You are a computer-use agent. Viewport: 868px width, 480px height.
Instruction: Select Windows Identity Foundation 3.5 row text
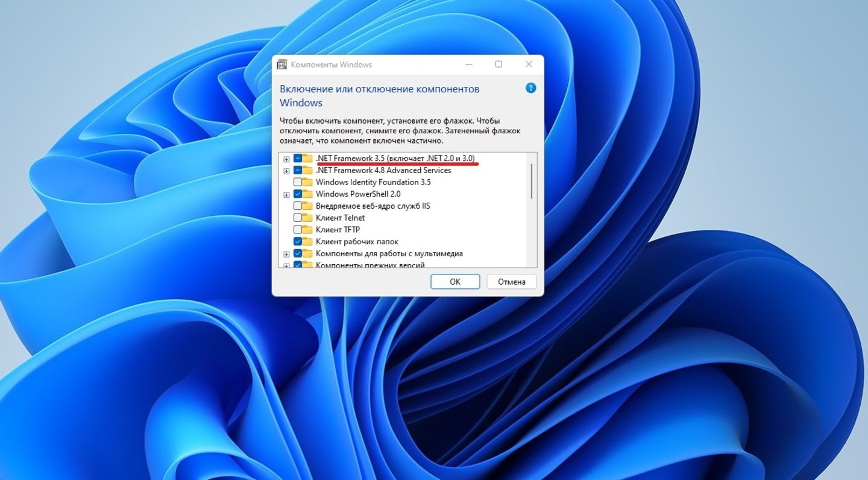pyautogui.click(x=373, y=182)
